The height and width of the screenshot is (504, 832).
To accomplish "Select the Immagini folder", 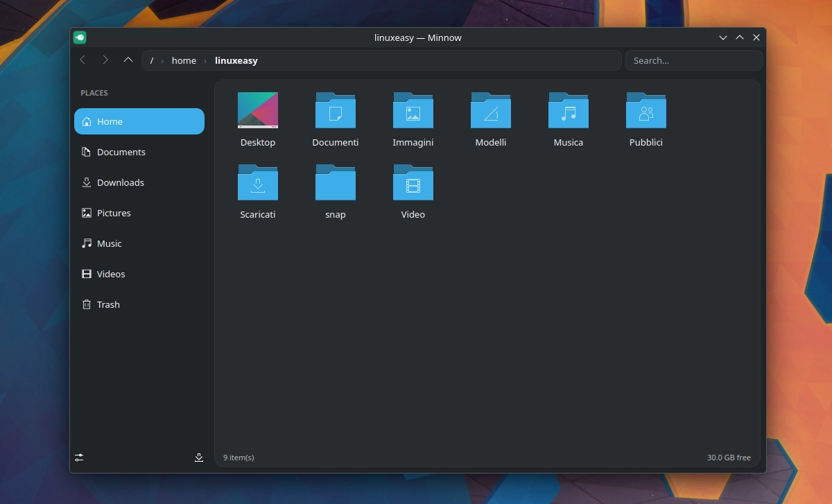I will pyautogui.click(x=413, y=119).
